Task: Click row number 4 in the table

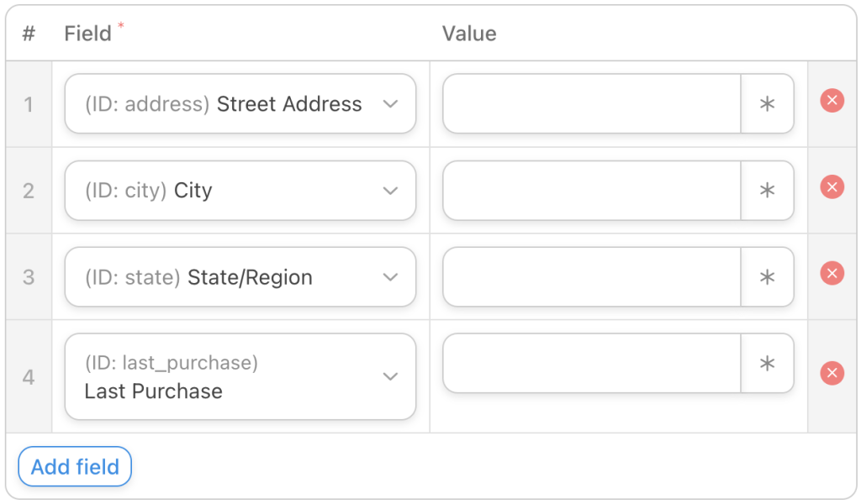Action: [x=29, y=376]
